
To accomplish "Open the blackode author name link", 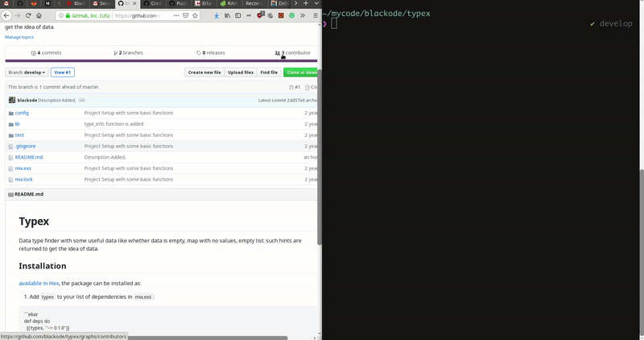I will coord(27,101).
